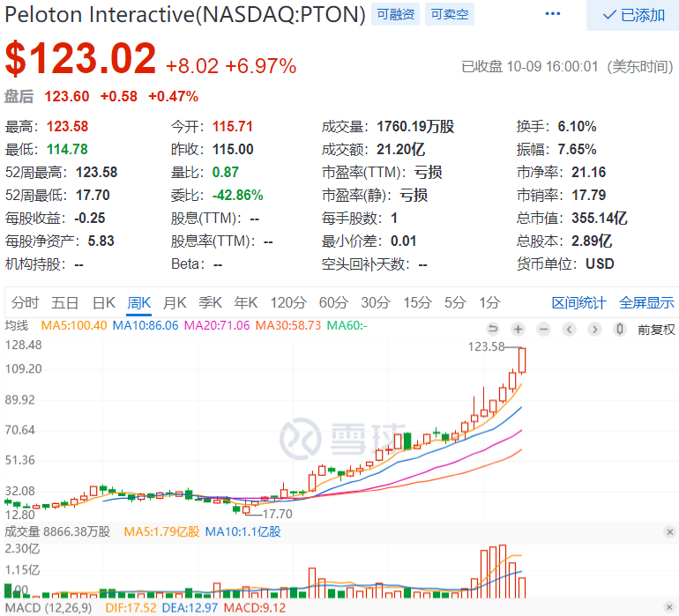
Task: Click the chart reset/undo arrow icon
Action: pyautogui.click(x=492, y=330)
